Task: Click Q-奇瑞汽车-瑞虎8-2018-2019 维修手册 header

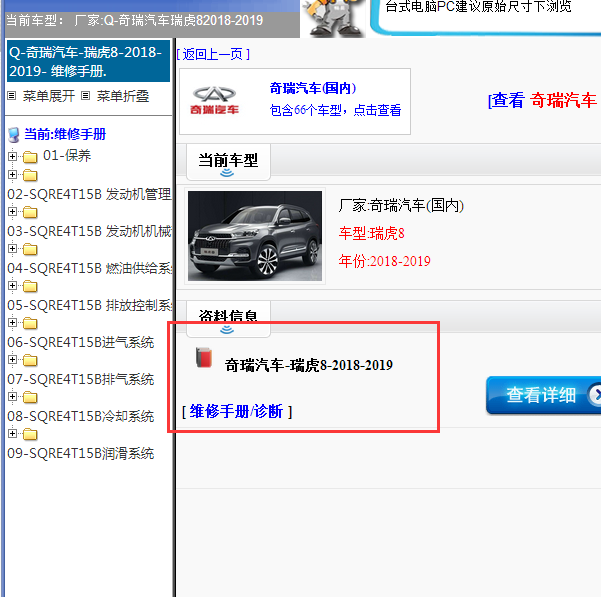Action: pos(88,61)
